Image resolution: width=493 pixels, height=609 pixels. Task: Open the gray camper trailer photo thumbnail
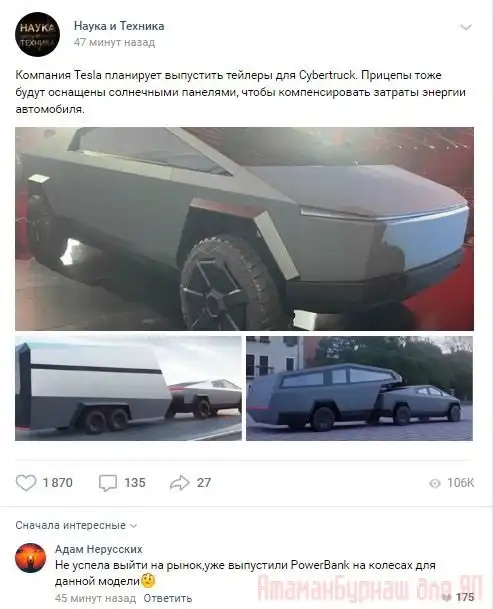359,388
